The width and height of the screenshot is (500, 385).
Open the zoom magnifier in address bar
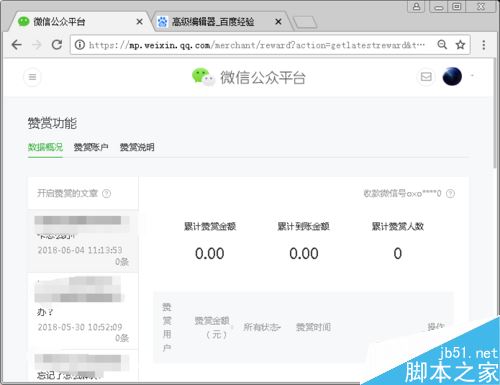[x=442, y=44]
